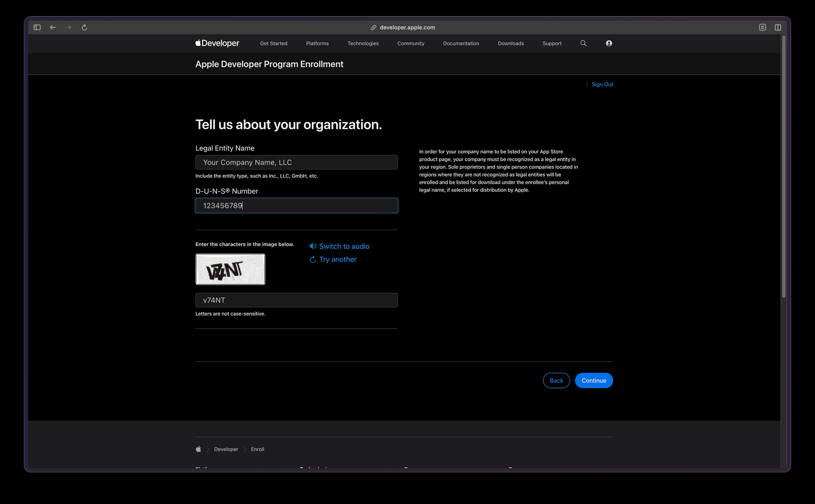Screen dimensions: 815x504
Task: Click the Back button
Action: [557, 380]
